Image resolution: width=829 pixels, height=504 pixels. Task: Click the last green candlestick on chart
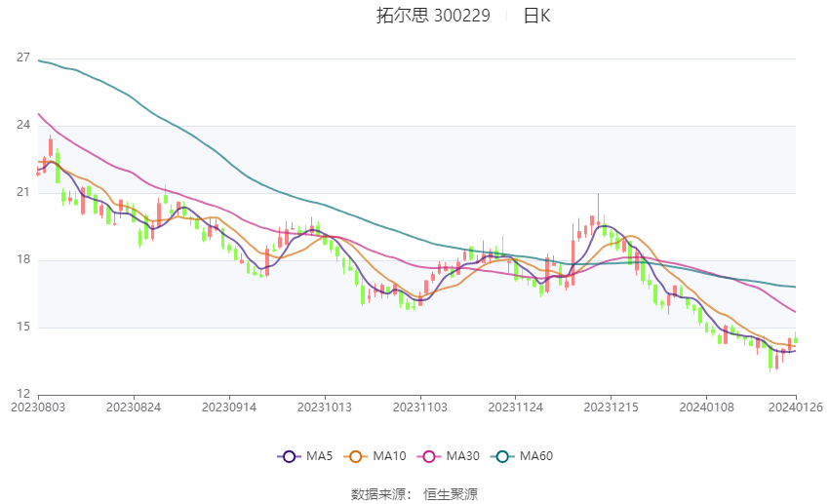pos(795,338)
